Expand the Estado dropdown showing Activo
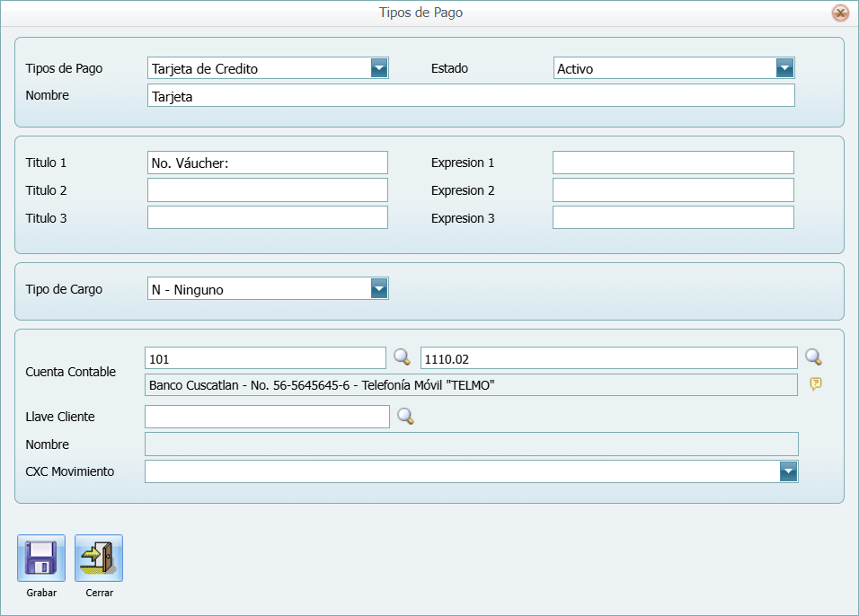The image size is (859, 616). 784,68
